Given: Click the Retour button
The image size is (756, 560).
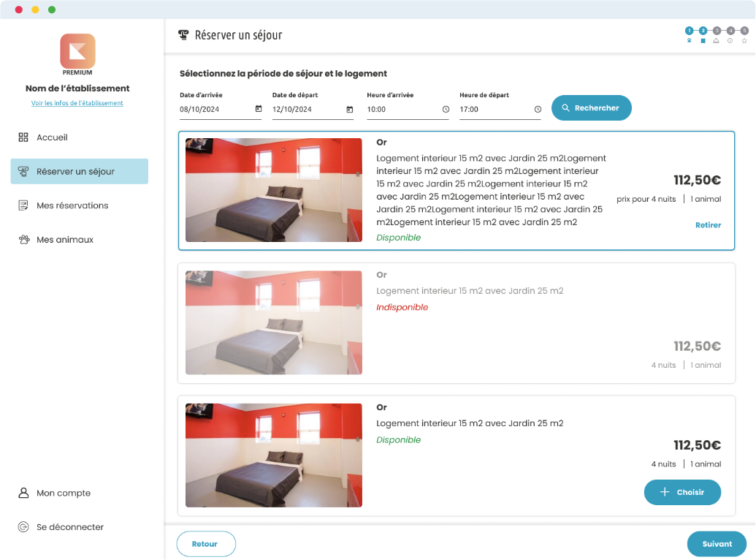Looking at the screenshot, I should 207,544.
